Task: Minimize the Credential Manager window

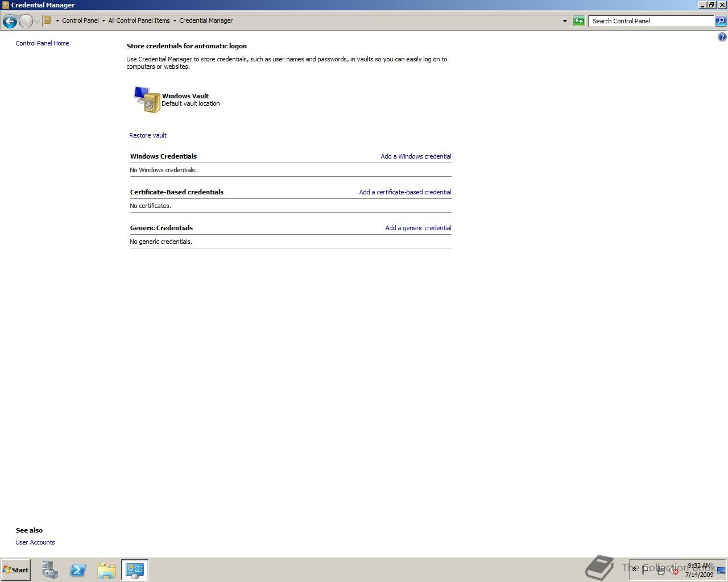Action: click(702, 5)
